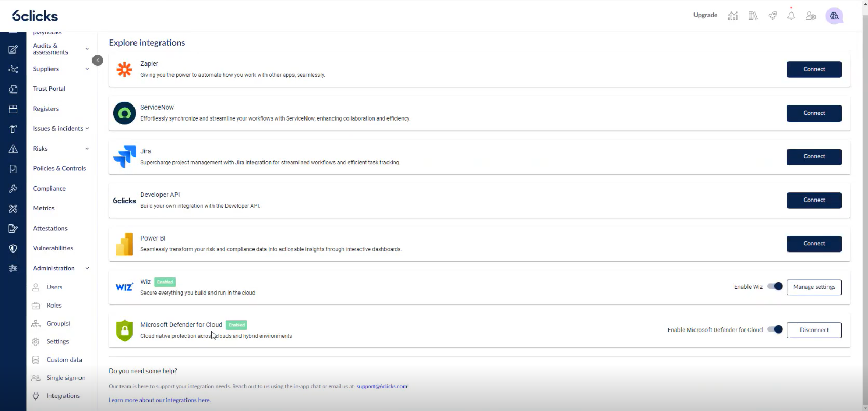Collapse the Administration section chevron
This screenshot has width=868, height=411.
pyautogui.click(x=87, y=268)
